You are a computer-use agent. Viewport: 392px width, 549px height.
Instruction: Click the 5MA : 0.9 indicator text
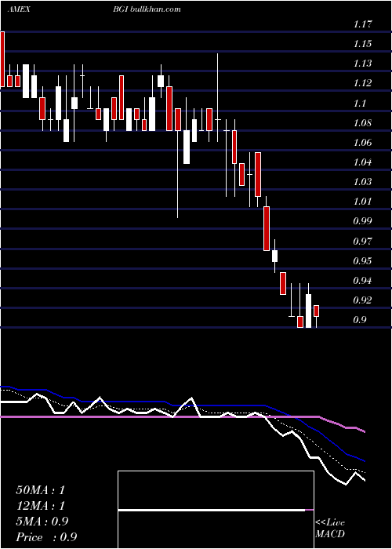pos(42,522)
